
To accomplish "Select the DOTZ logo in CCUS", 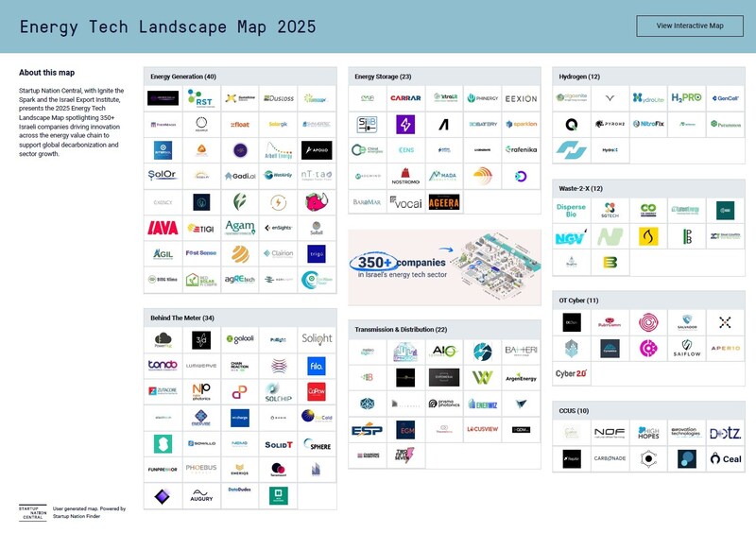I will point(725,433).
